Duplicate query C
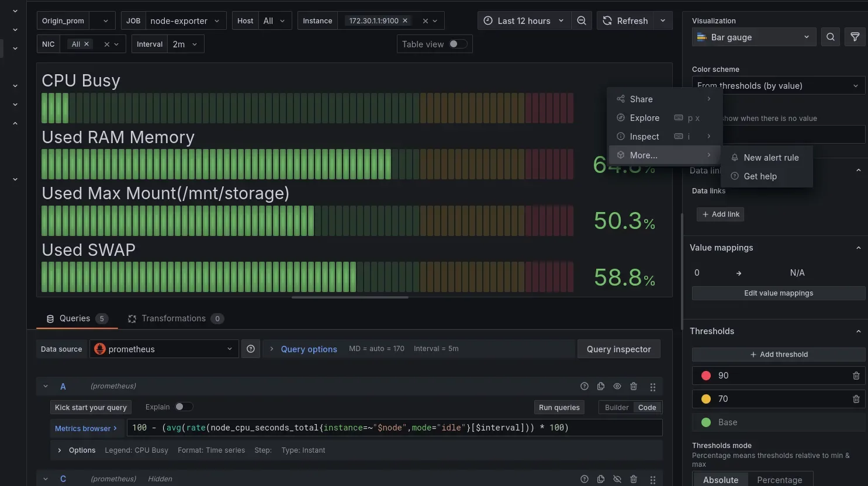Image resolution: width=868 pixels, height=486 pixels. click(x=601, y=479)
